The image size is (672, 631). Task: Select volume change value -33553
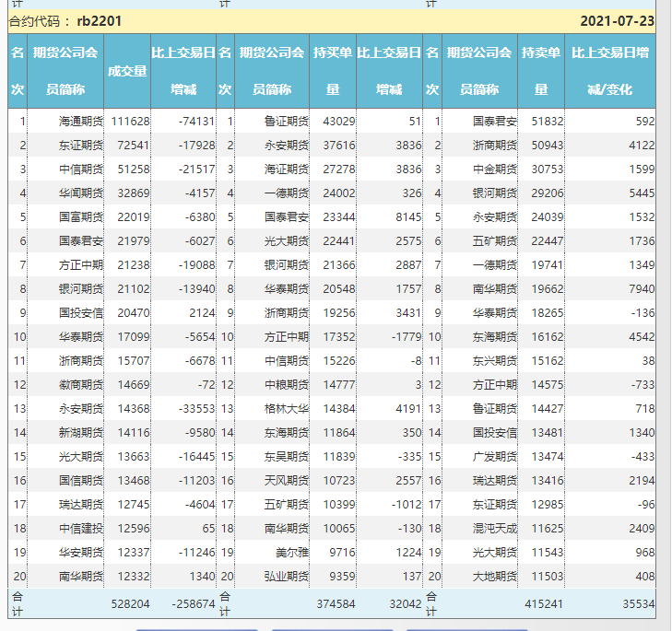(x=196, y=409)
